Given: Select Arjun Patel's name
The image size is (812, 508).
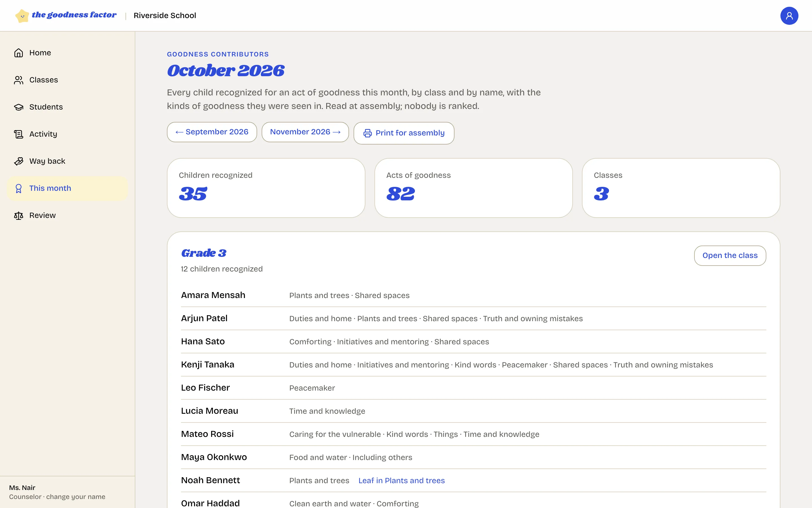Looking at the screenshot, I should tap(204, 318).
